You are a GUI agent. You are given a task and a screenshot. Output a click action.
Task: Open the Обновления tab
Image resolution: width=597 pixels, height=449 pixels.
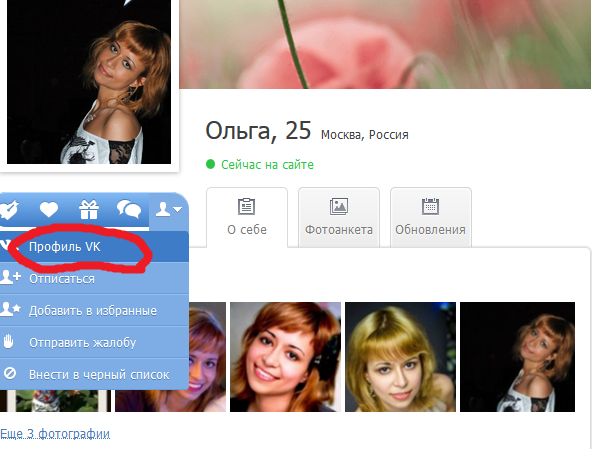coord(431,217)
